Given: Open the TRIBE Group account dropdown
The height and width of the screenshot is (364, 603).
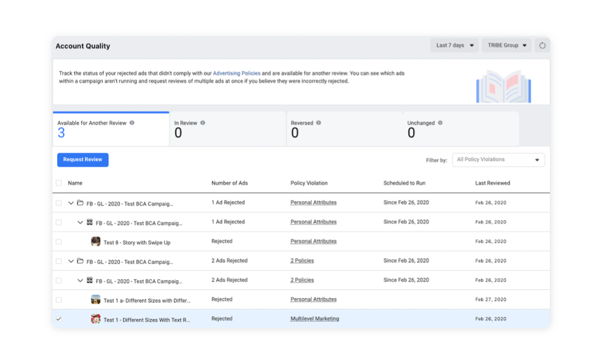Looking at the screenshot, I should 506,46.
